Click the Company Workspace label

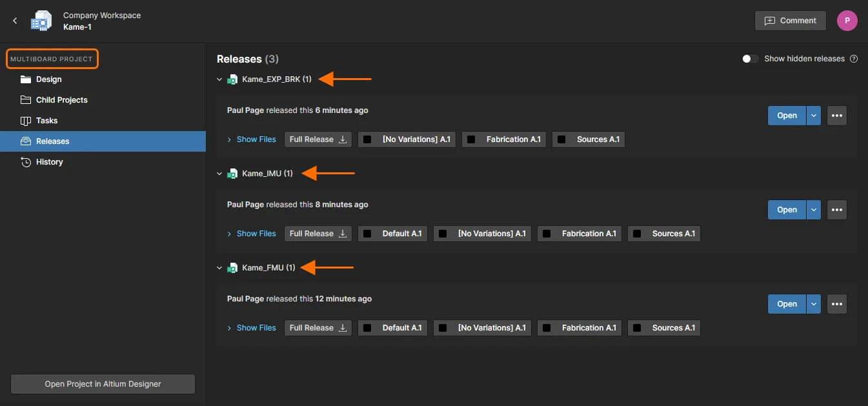point(102,15)
